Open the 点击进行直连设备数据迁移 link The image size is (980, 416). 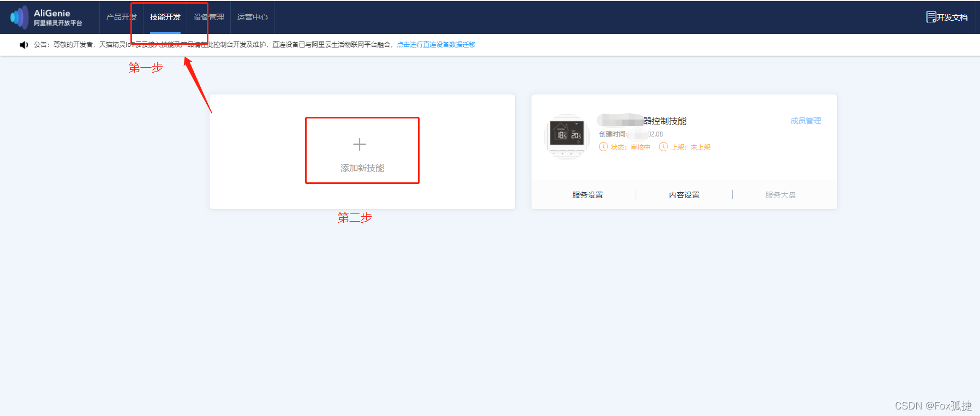click(x=436, y=45)
